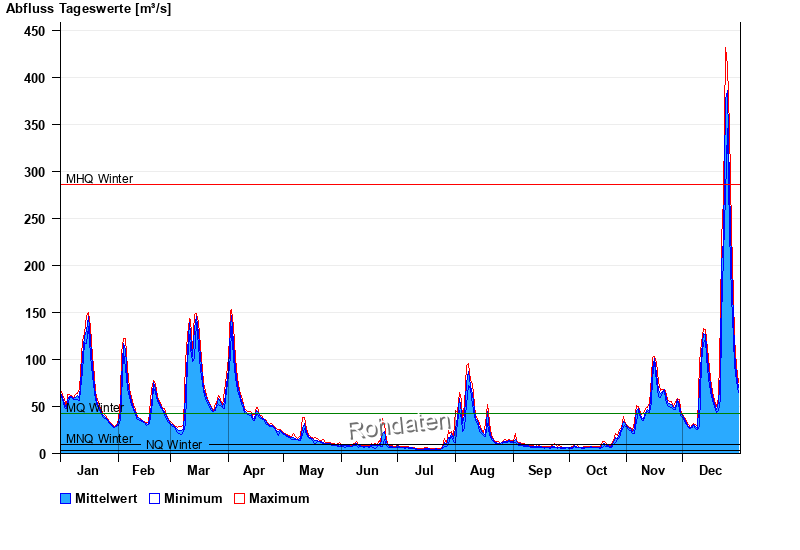Click the white Minimum legend swatch

point(154,498)
